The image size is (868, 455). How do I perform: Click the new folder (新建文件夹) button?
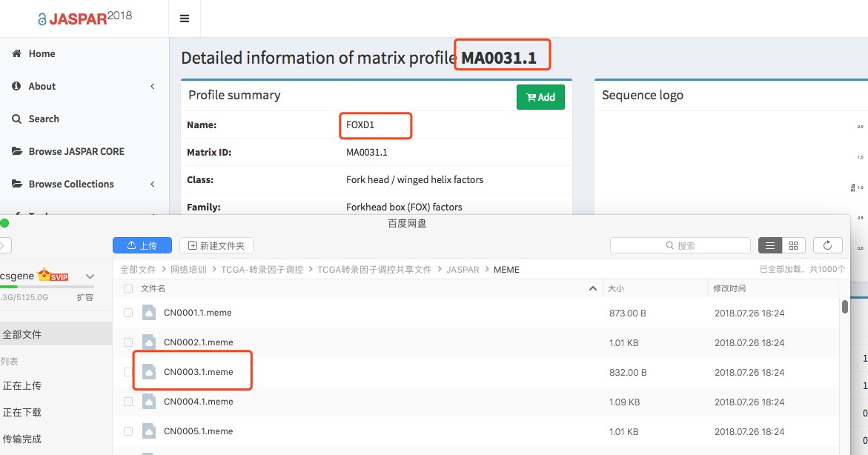(x=216, y=245)
